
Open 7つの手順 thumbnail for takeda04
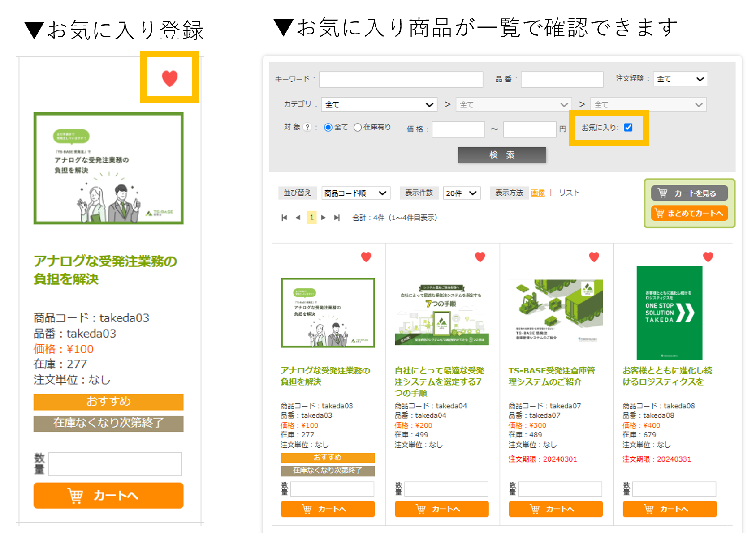[x=441, y=315]
